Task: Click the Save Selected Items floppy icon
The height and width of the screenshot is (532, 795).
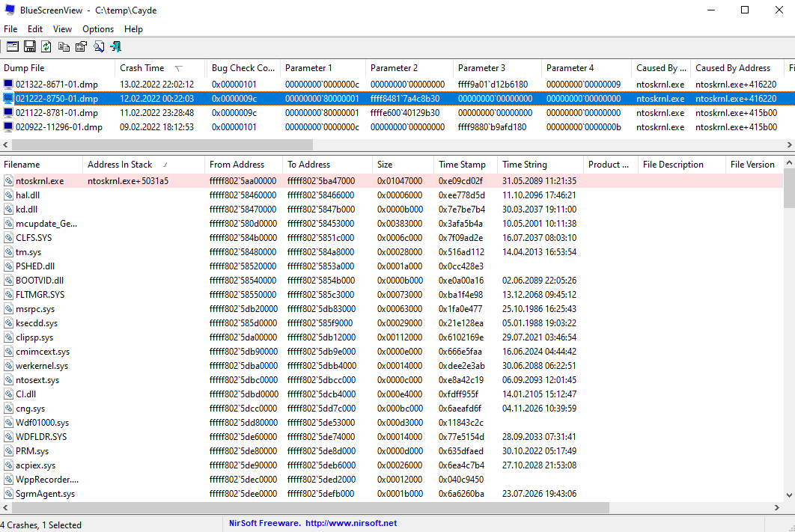Action: click(x=30, y=46)
